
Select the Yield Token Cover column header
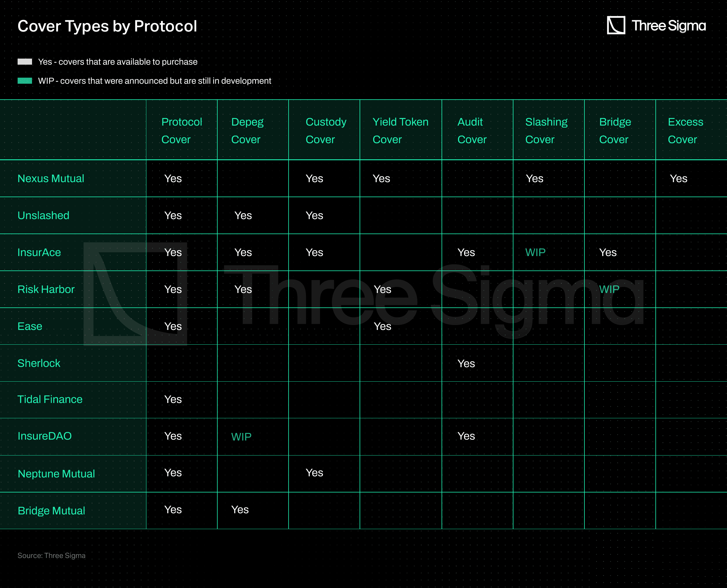pos(400,130)
